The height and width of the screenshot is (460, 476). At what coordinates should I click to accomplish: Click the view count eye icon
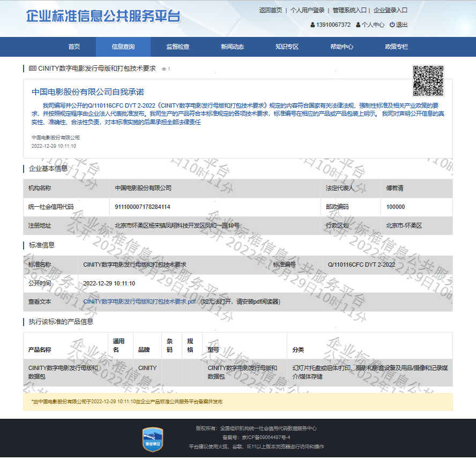point(164,69)
